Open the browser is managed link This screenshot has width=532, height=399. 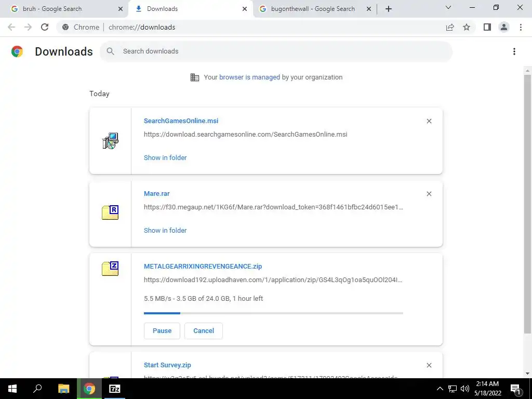coord(249,77)
